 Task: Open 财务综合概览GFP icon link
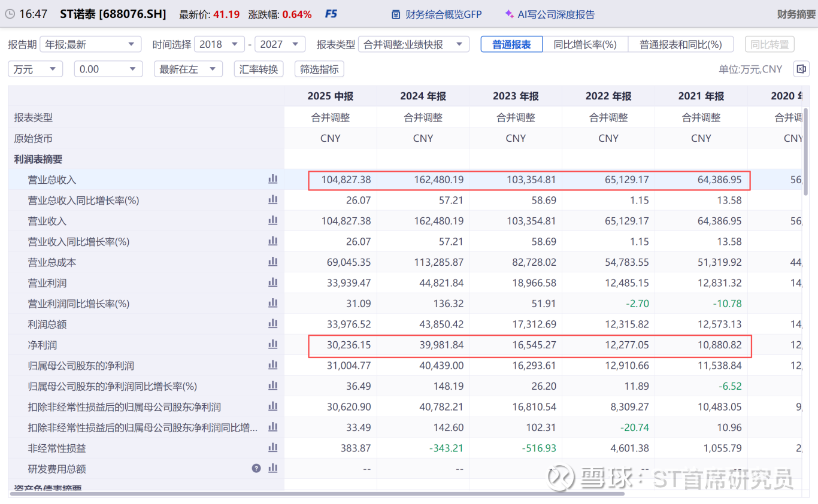click(436, 14)
